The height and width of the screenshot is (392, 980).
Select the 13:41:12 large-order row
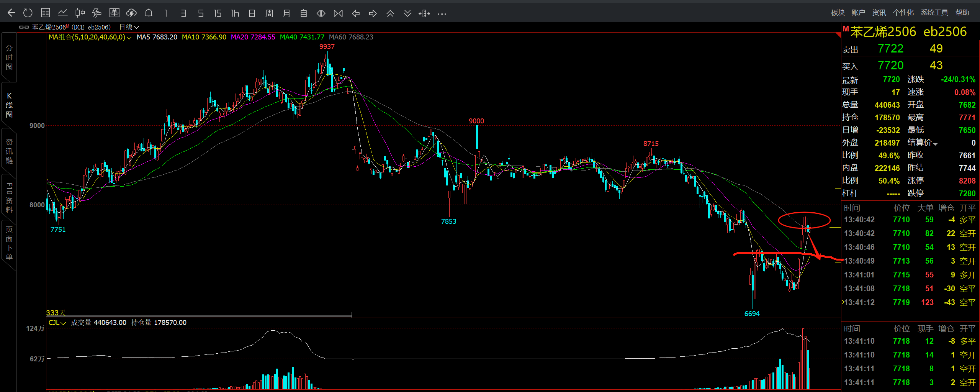click(910, 302)
